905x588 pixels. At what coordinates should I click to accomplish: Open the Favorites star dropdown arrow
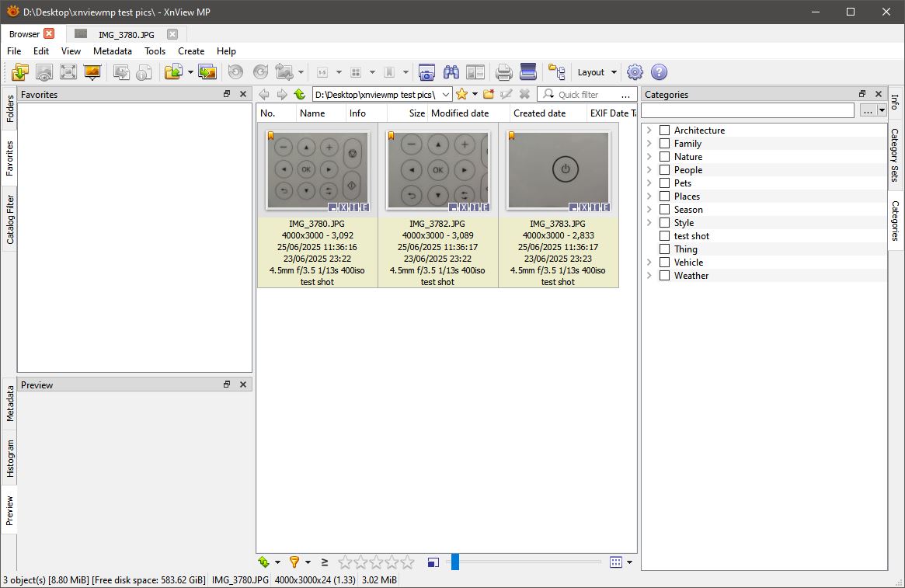(475, 94)
